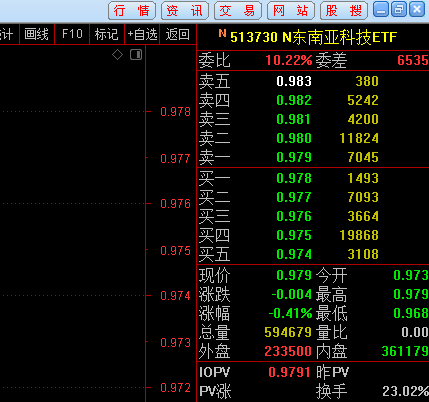Click chart axis label 0.974
Image resolution: width=429 pixels, height=402 pixels.
click(x=175, y=296)
